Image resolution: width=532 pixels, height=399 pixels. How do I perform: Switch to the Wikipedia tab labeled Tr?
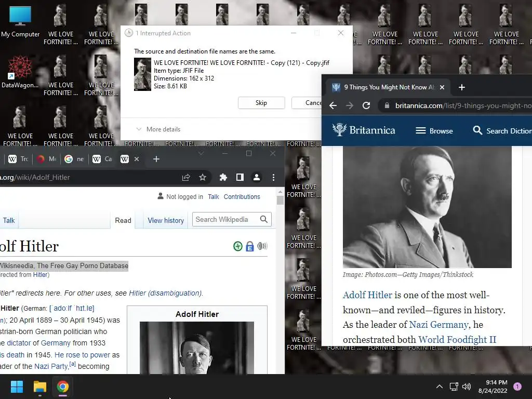[18, 159]
